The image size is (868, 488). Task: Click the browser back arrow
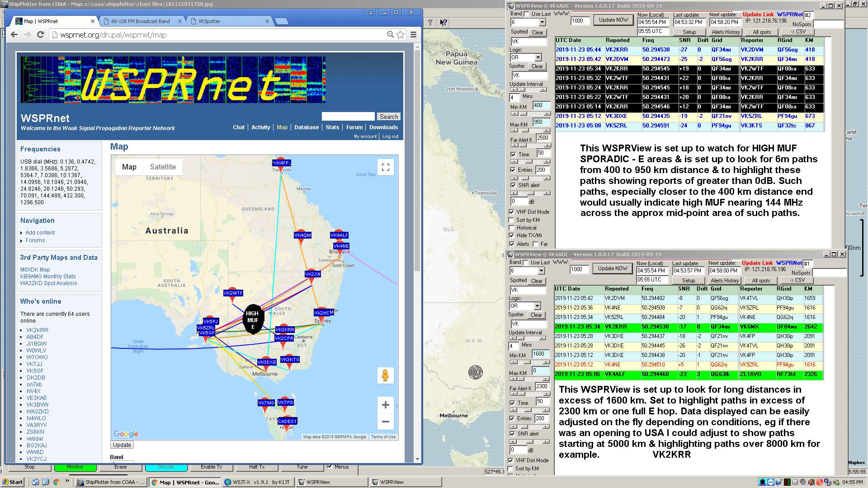pos(14,35)
